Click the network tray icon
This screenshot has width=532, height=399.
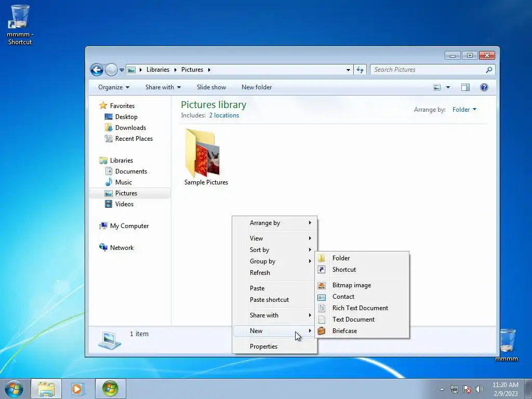[x=454, y=389]
